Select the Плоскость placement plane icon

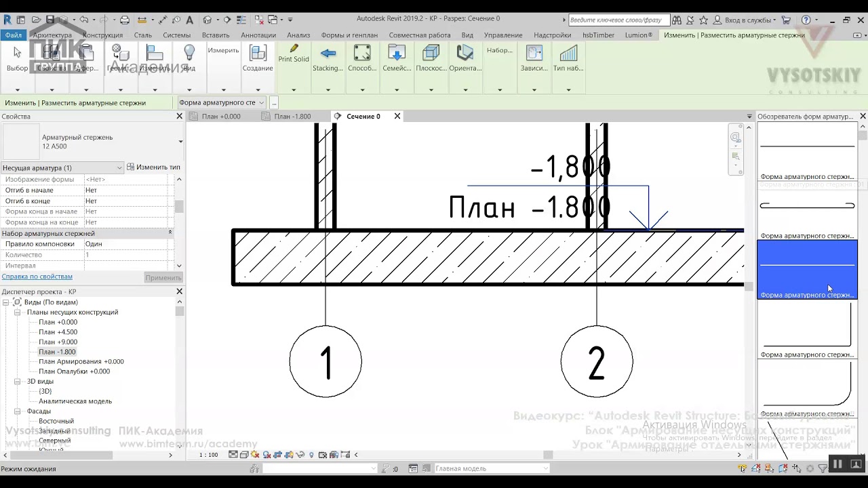tap(431, 53)
